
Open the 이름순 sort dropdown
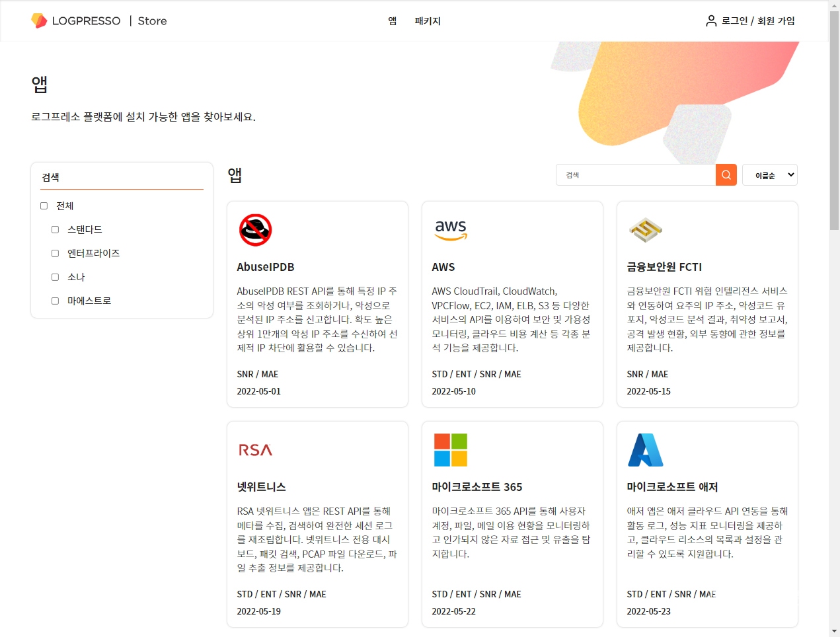point(769,174)
